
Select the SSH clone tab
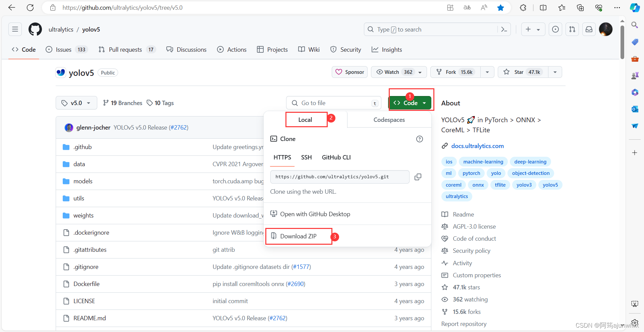click(306, 157)
